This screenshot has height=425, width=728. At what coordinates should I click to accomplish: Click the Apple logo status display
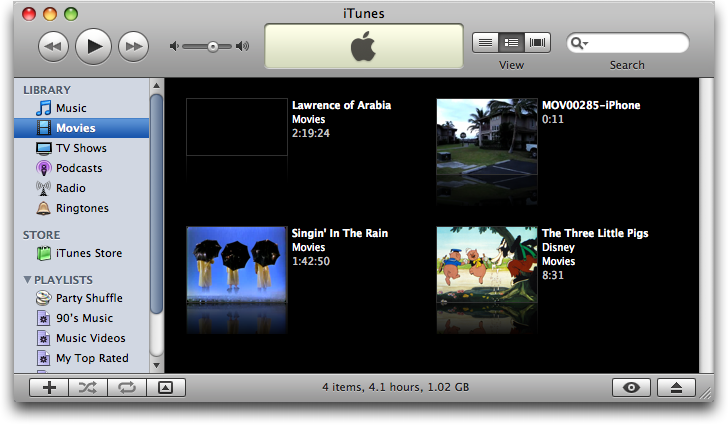pyautogui.click(x=364, y=46)
